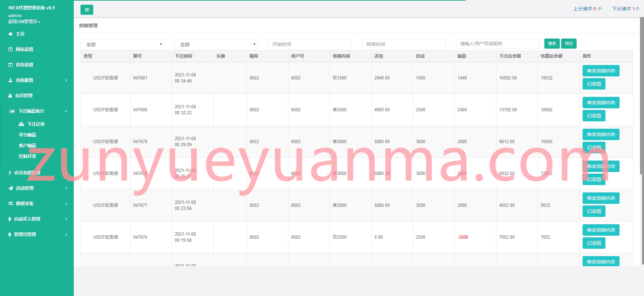The image size is (644, 296).
Task: Click 记录图 for period 947676
Action: coord(594,243)
